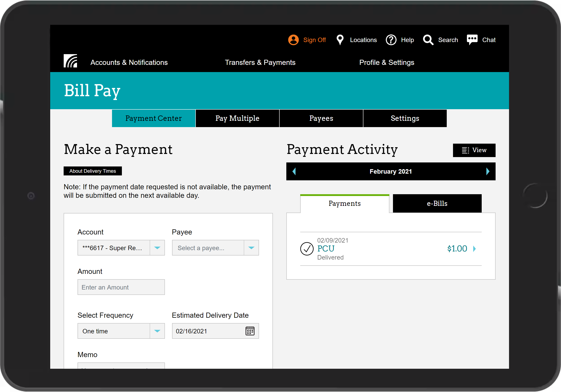Click the delivered checkmark on PCU payment

coord(307,249)
